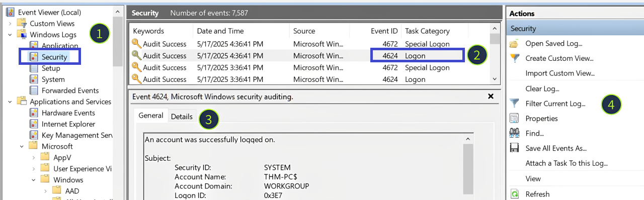
Task: Click the Key Management Service log icon
Action: coord(34,135)
